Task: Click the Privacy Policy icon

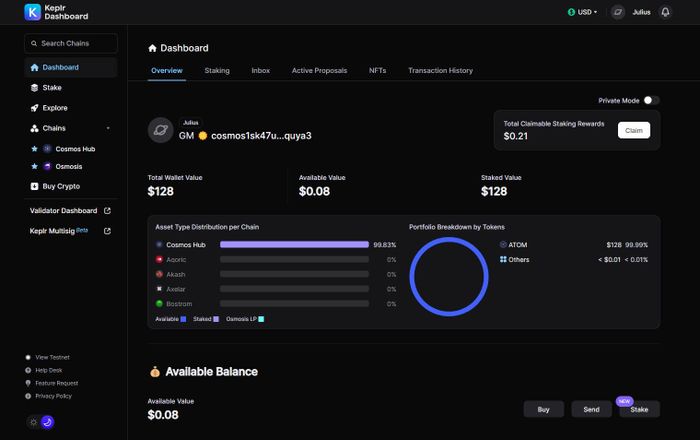Action: [x=28, y=396]
